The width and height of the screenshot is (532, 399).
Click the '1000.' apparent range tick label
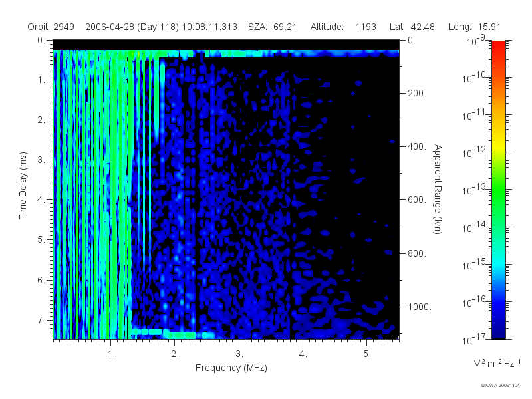[x=420, y=307]
